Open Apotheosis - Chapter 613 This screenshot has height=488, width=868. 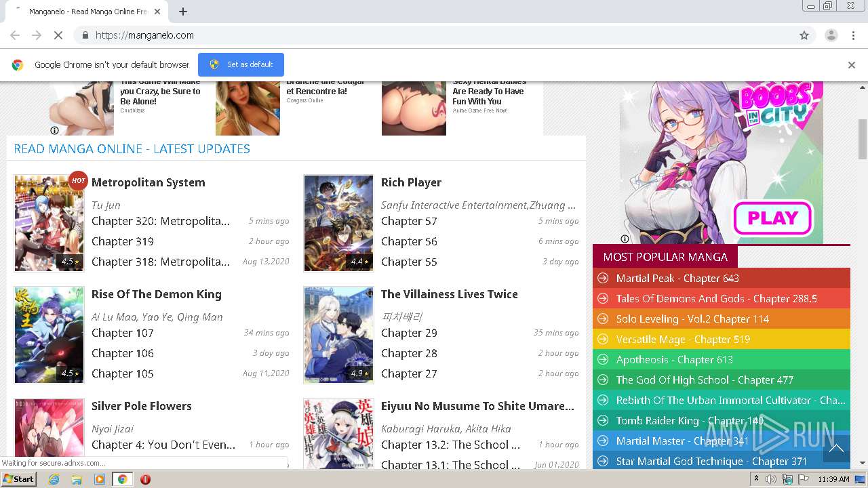(x=675, y=360)
